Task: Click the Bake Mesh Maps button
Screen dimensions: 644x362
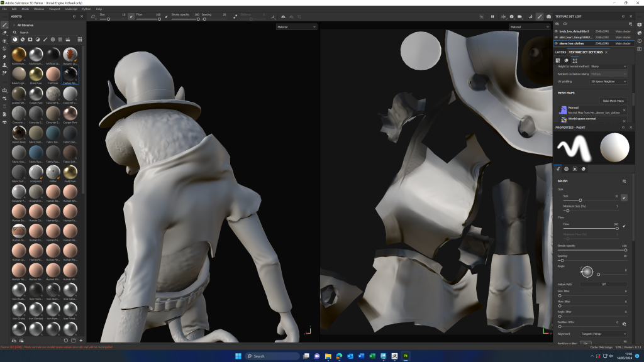Action: [x=612, y=101]
